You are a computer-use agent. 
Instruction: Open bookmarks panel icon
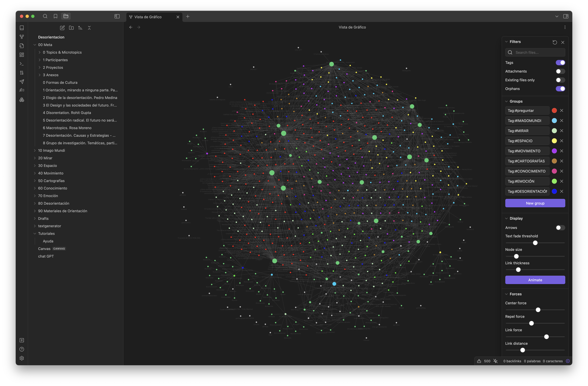point(56,16)
